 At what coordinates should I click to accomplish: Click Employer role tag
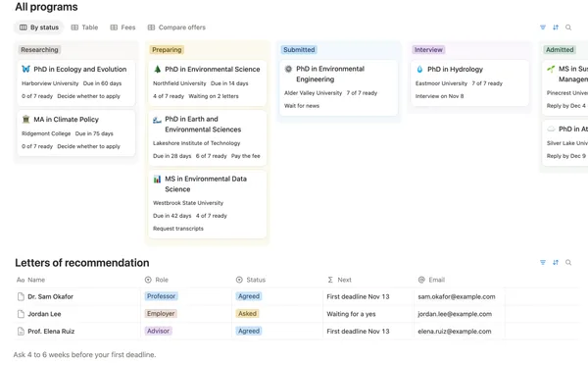(161, 314)
